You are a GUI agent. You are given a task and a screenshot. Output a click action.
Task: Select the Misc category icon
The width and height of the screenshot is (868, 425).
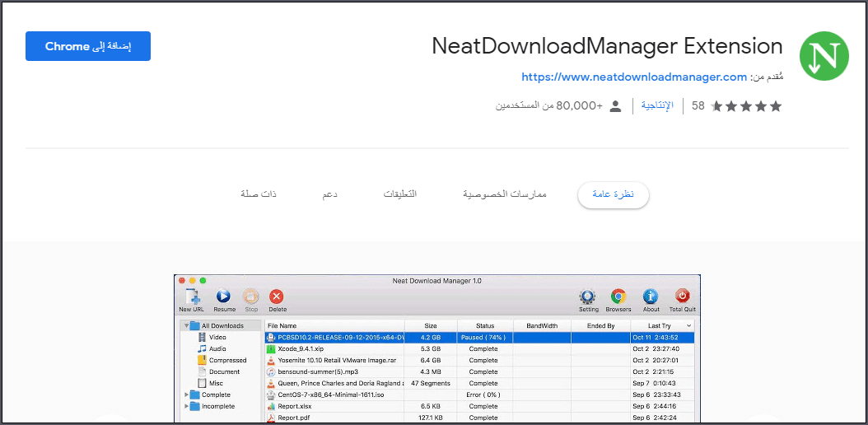pyautogui.click(x=202, y=383)
